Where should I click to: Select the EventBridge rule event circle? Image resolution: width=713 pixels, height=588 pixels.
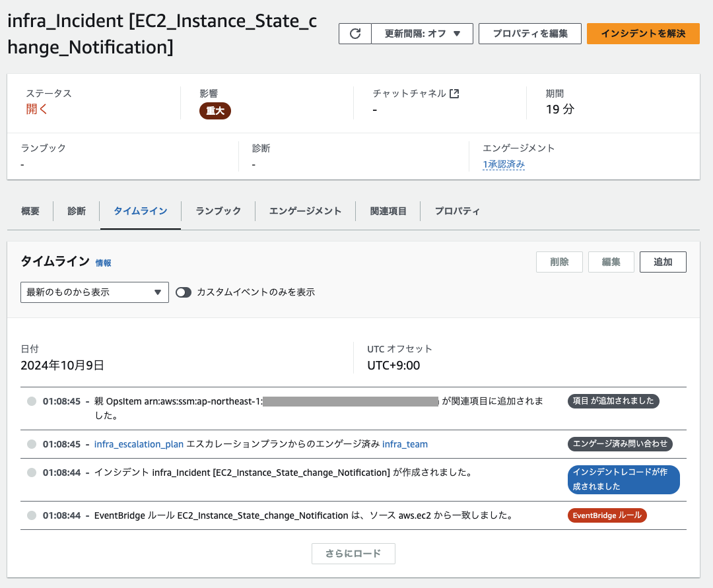(x=32, y=515)
